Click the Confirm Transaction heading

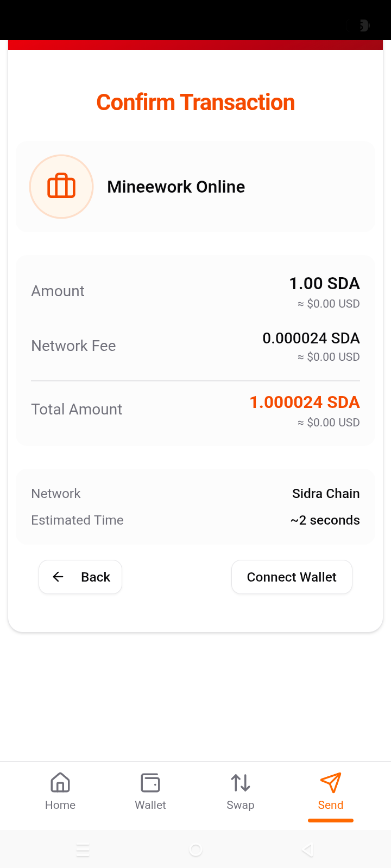click(195, 102)
